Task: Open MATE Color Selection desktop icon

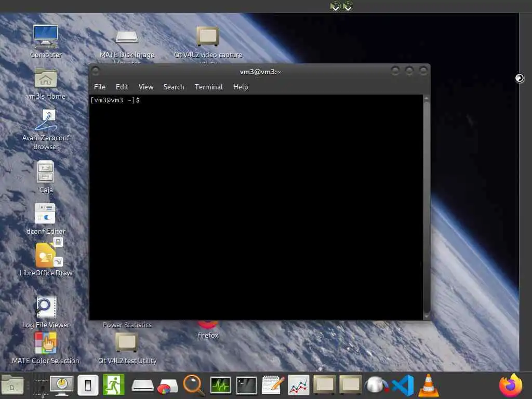Action: pos(46,343)
